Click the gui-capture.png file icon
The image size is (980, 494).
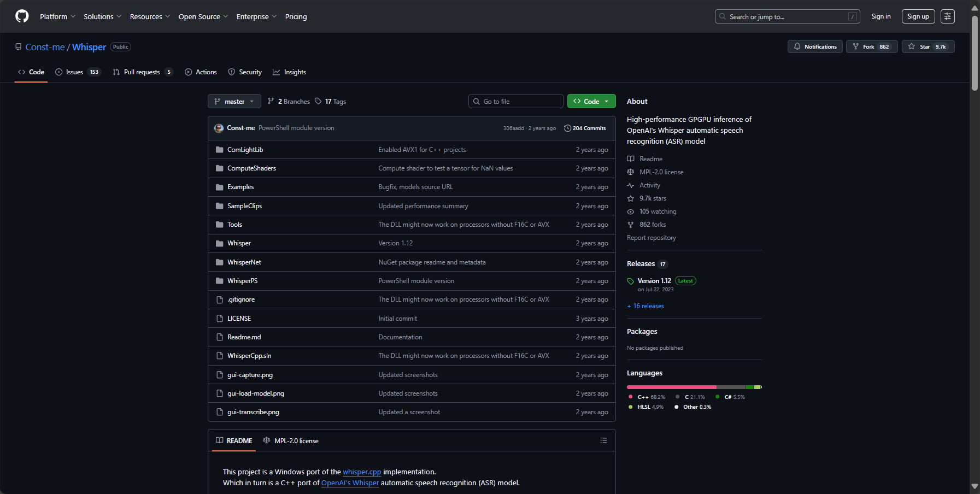220,375
